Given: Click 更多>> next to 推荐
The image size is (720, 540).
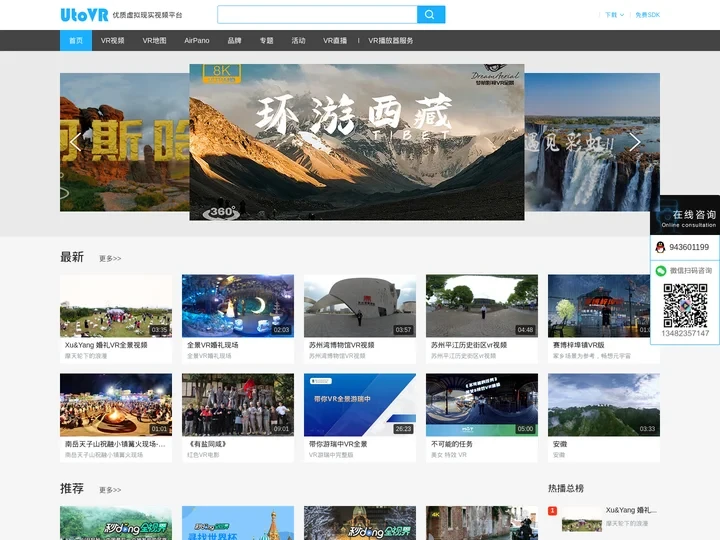Looking at the screenshot, I should (110, 490).
